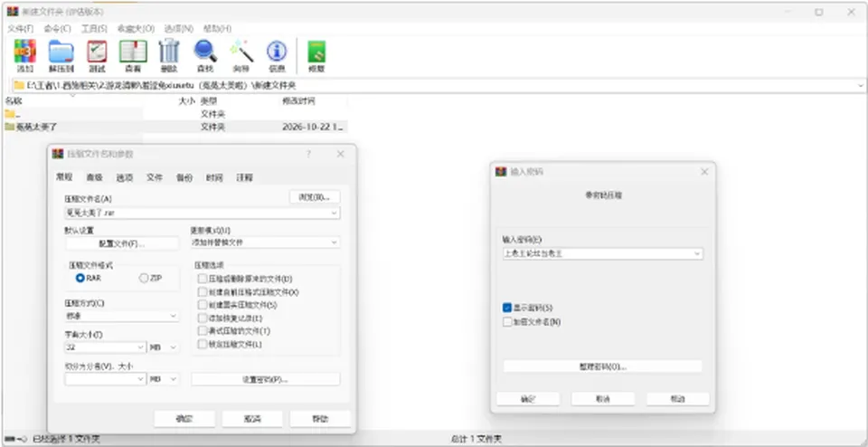Click the Extract To (解压到) folder icon

61,52
